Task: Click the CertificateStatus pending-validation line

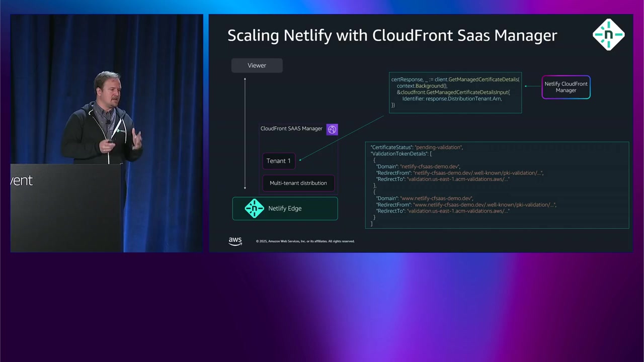Action: [417, 147]
